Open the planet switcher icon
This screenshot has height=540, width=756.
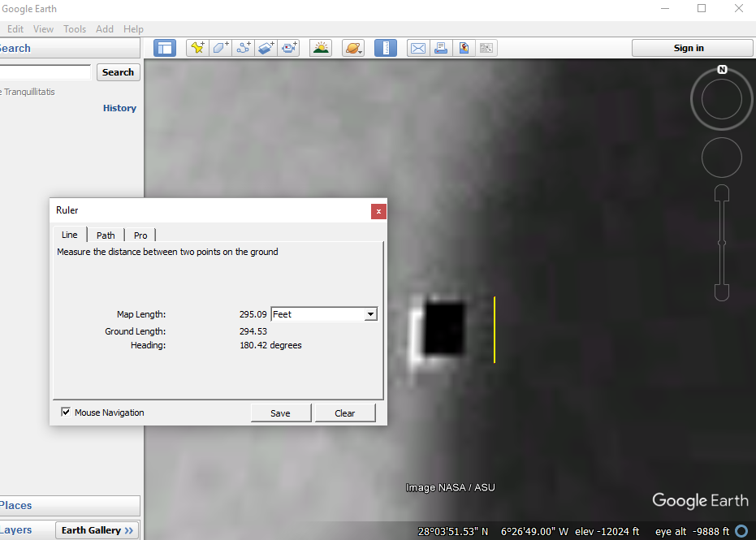[353, 48]
